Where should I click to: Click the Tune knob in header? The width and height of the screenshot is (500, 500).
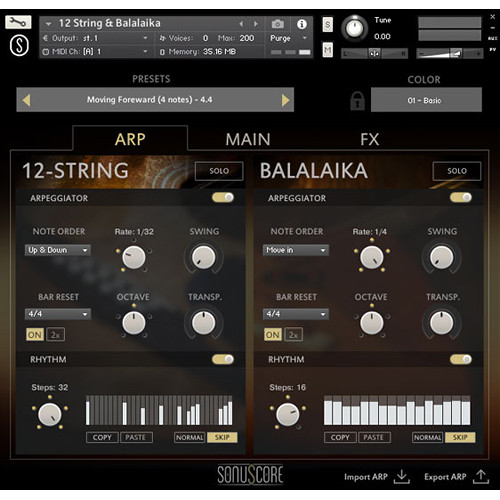click(x=354, y=28)
